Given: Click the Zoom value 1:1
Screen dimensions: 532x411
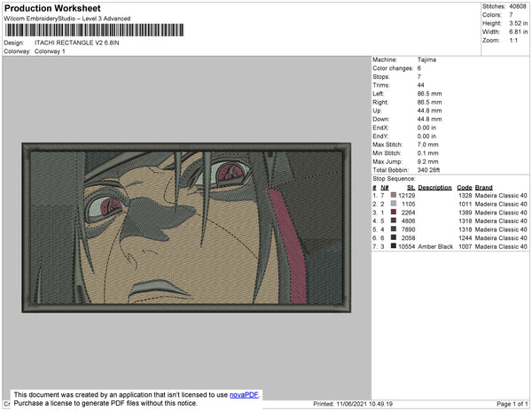Looking at the screenshot, I should [513, 41].
